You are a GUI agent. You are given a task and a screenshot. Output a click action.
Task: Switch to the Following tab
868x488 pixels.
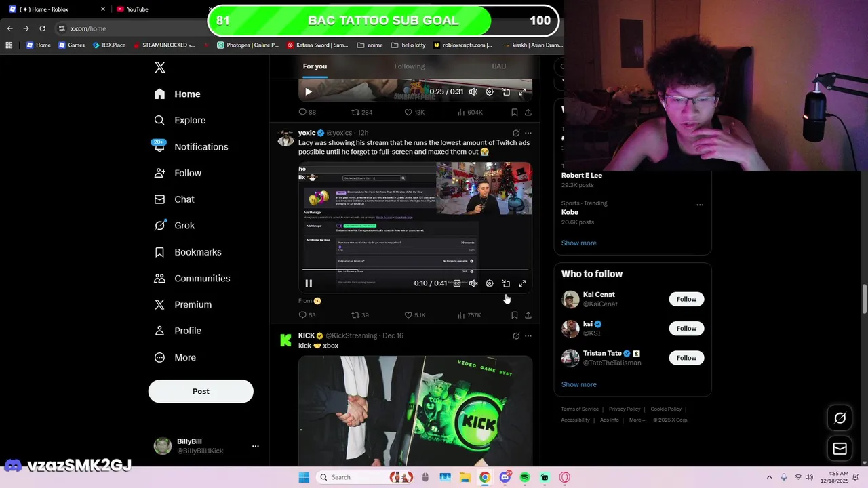(409, 66)
